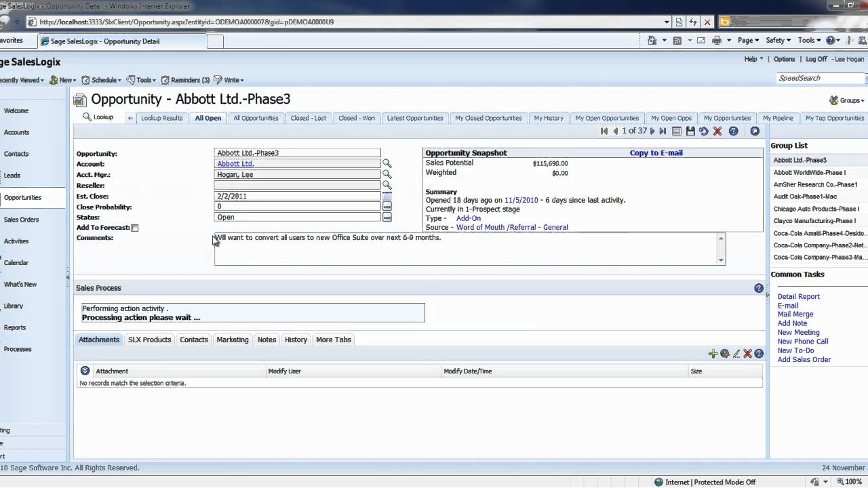Save the opportunity with the disk icon
The width and height of the screenshot is (868, 488).
(690, 131)
